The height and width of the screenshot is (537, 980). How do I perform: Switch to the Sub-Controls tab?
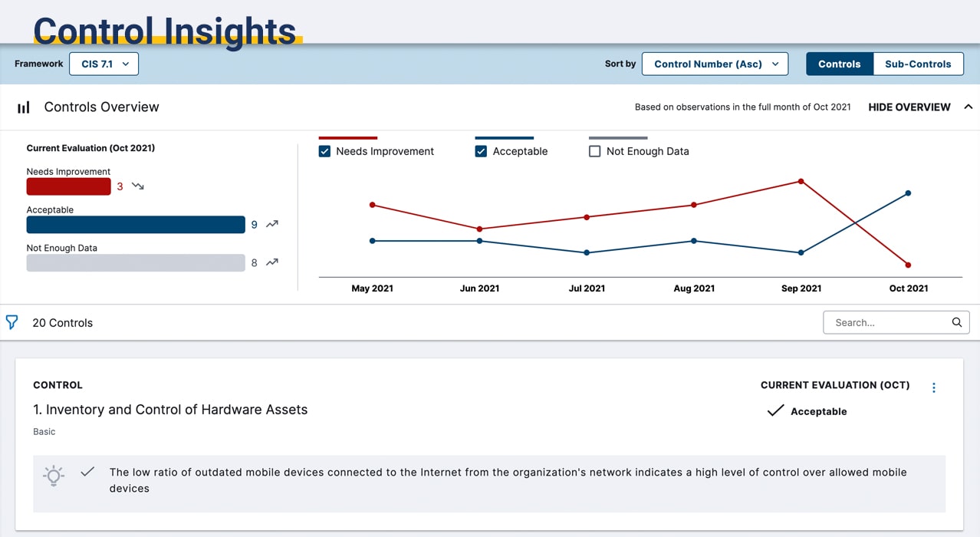click(x=917, y=64)
